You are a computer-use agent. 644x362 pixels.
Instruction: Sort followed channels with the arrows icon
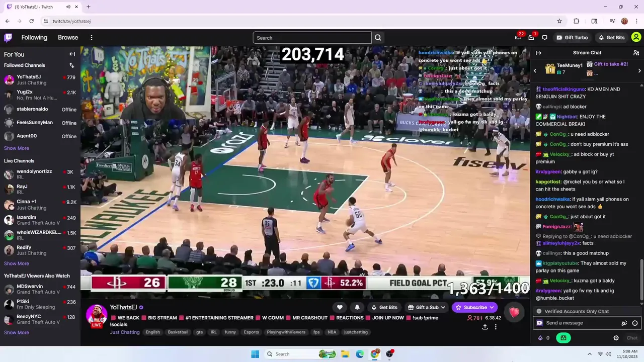click(71, 65)
